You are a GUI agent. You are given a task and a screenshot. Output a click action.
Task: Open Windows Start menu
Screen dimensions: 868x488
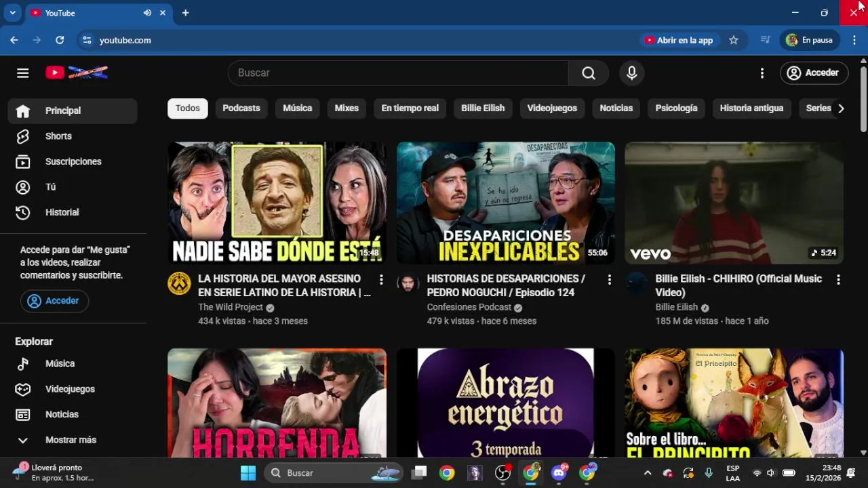coord(248,473)
